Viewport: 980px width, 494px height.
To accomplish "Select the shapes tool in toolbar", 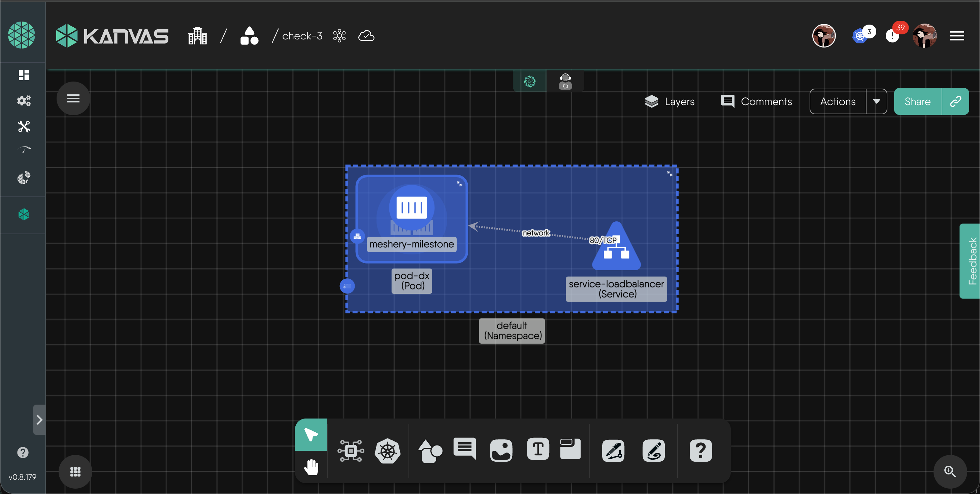I will (430, 451).
